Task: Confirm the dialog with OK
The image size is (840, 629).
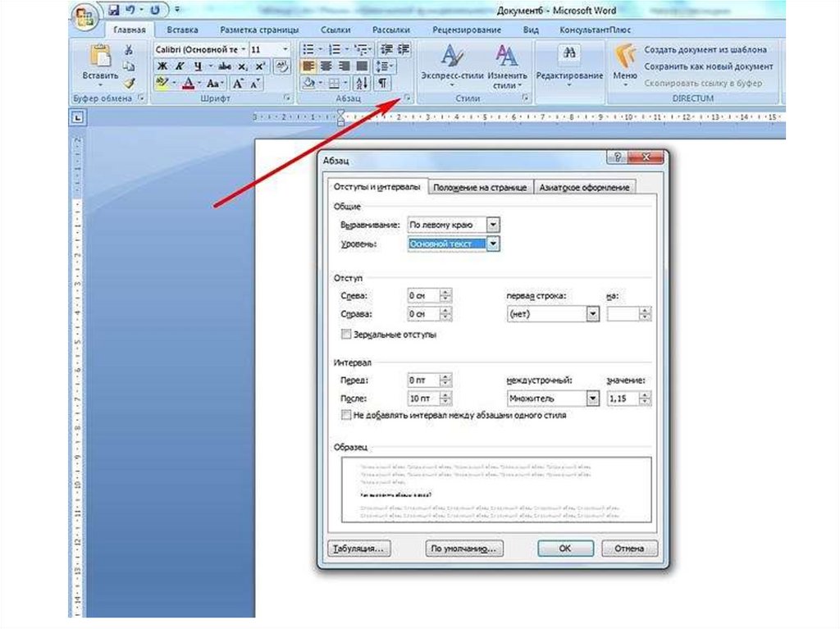Action: click(x=565, y=549)
